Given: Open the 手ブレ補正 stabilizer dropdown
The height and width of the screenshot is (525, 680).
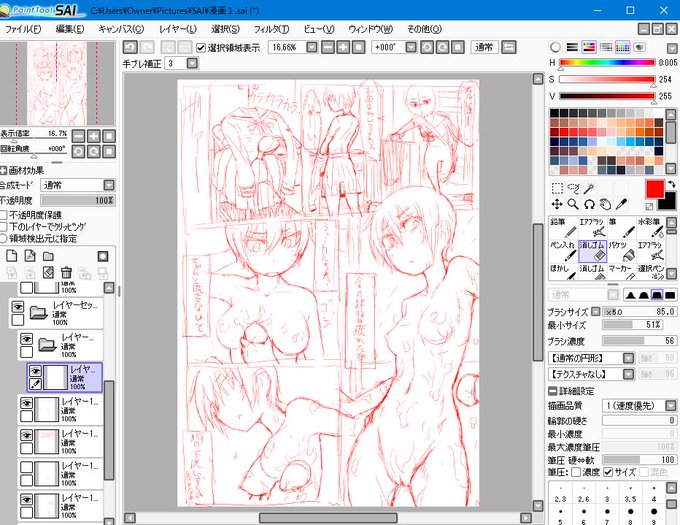Looking at the screenshot, I should point(192,64).
